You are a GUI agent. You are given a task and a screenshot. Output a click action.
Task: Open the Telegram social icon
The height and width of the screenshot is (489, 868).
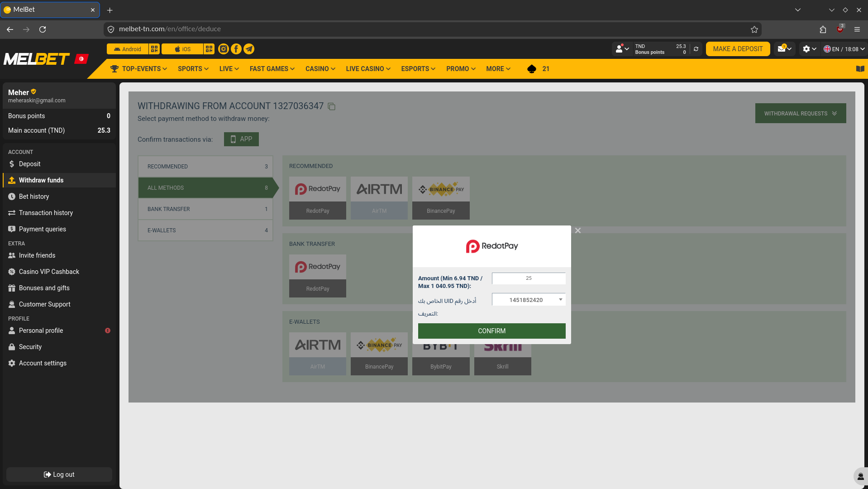pos(249,49)
